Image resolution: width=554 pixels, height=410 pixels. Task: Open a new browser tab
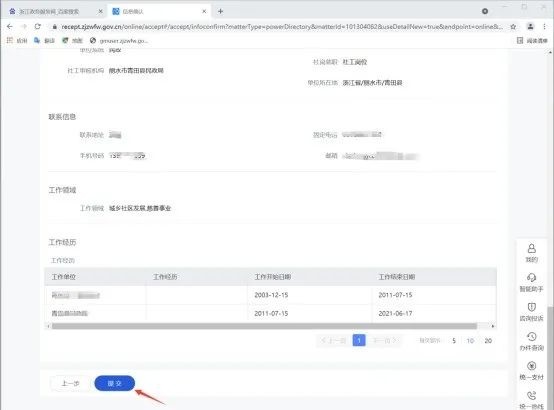click(x=220, y=11)
